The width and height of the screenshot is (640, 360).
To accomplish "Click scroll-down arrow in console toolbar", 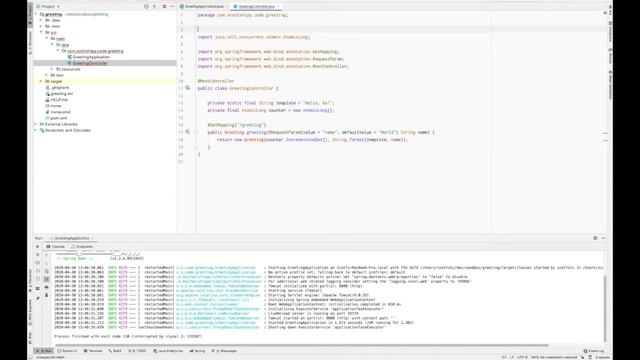I will point(46,263).
